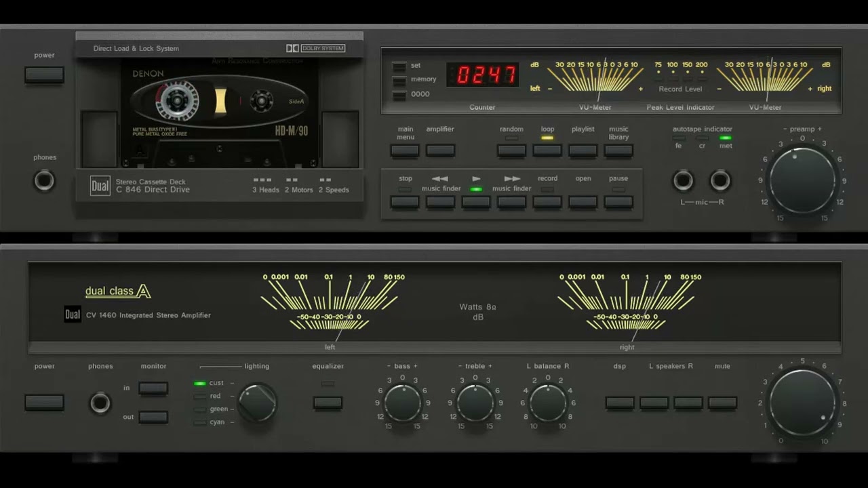Click the "Direct Load & Lock System" label
The image size is (868, 488).
point(136,49)
